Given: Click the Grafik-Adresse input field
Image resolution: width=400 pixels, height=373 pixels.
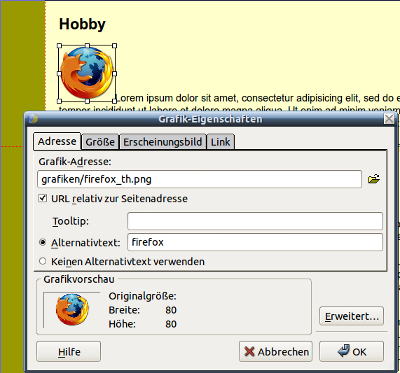Looking at the screenshot, I should [199, 179].
